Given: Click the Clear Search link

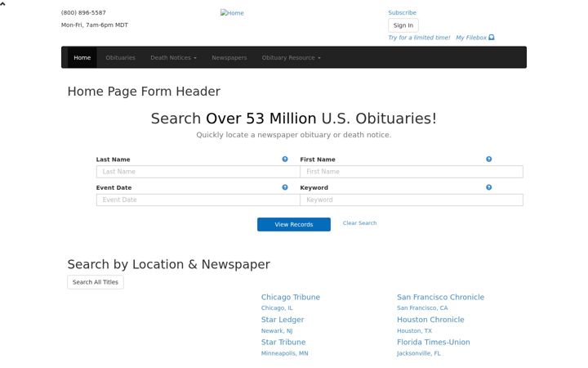Looking at the screenshot, I should click(359, 223).
